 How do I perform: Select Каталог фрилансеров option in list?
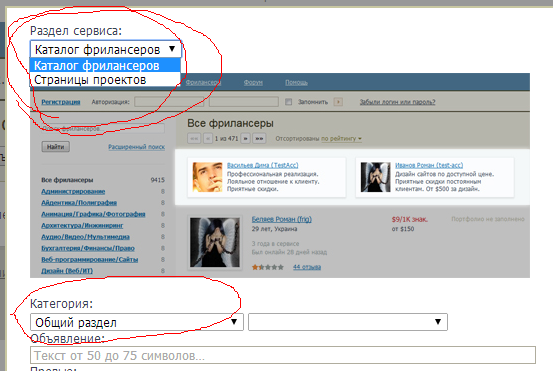105,66
